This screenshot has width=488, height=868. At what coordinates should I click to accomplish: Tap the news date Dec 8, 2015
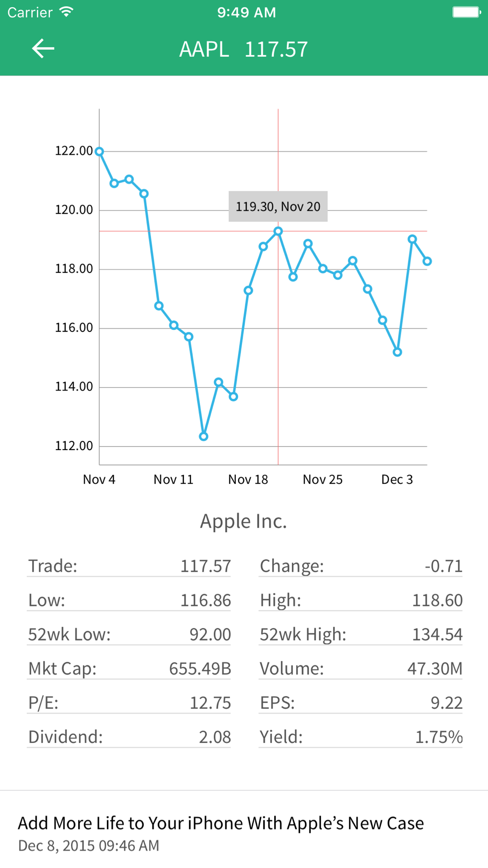click(x=89, y=846)
